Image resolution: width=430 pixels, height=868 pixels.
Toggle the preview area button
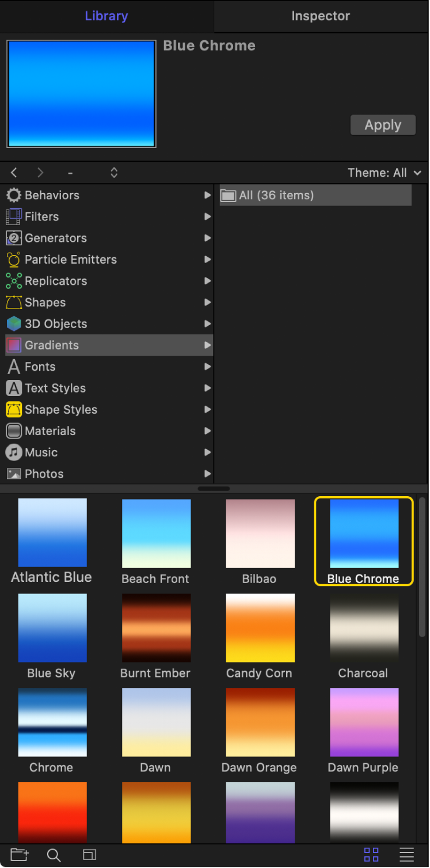click(89, 855)
